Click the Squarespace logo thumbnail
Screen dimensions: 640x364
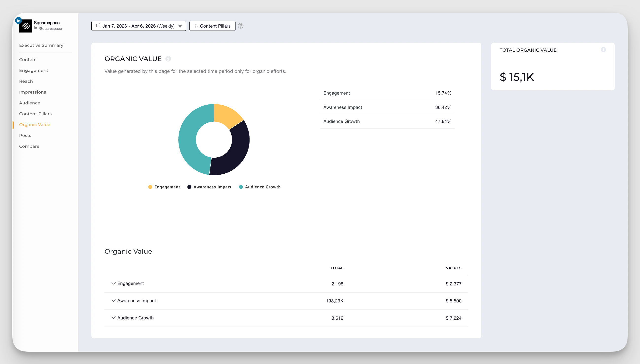pos(26,26)
